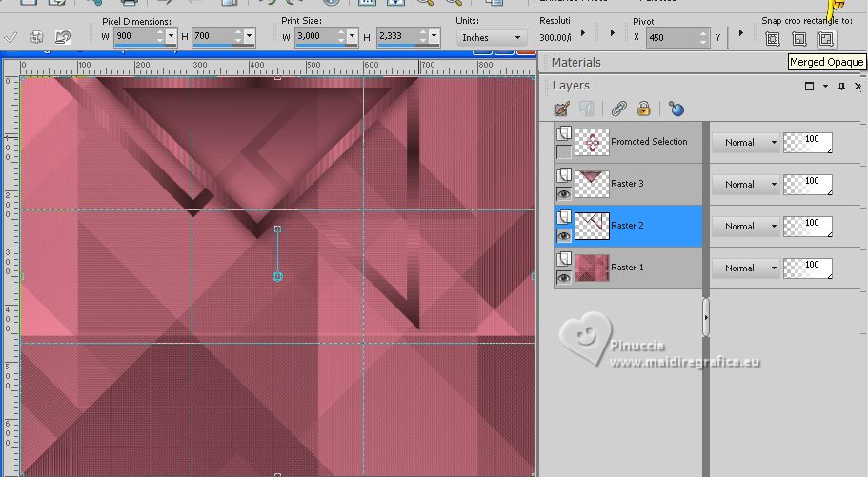Click the blue ball icon in Layers toolbar
The image size is (868, 477).
pos(676,109)
